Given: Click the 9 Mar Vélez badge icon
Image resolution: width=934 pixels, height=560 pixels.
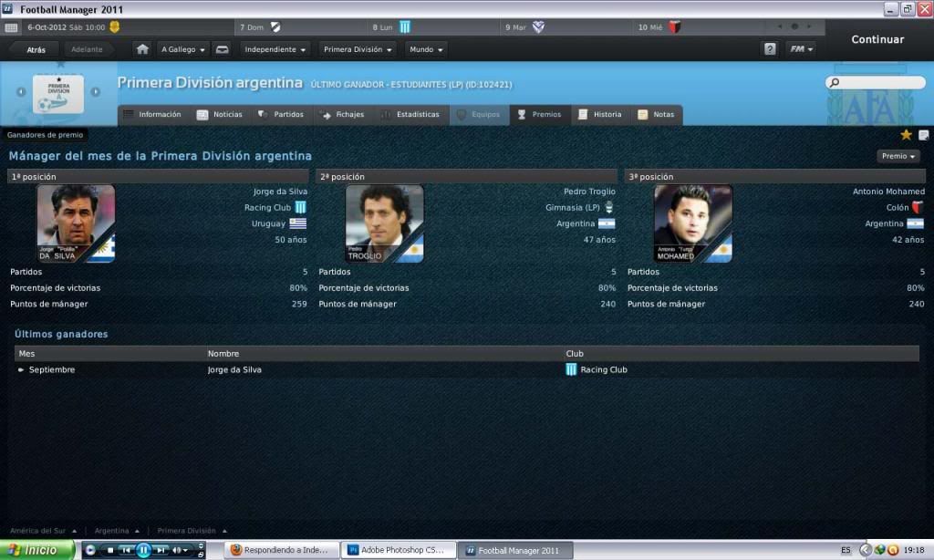Looking at the screenshot, I should click(538, 26).
